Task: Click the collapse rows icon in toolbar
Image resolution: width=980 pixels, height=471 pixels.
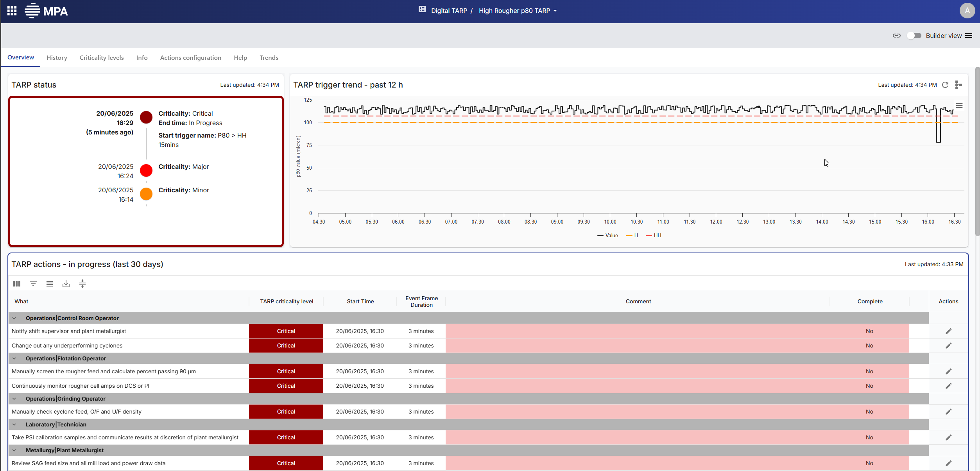Action: 82,284
